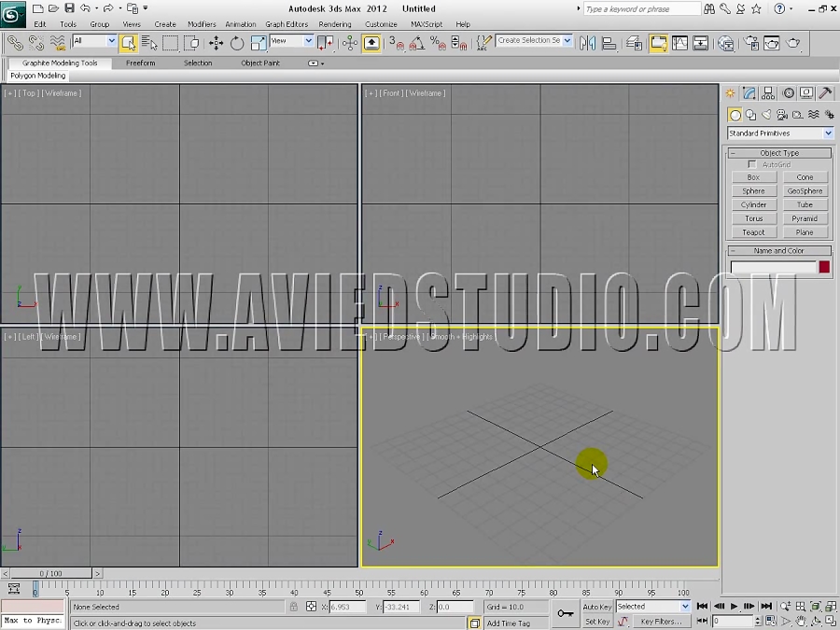The width and height of the screenshot is (840, 630).
Task: Click the Teapot primitive button
Action: [x=753, y=231]
